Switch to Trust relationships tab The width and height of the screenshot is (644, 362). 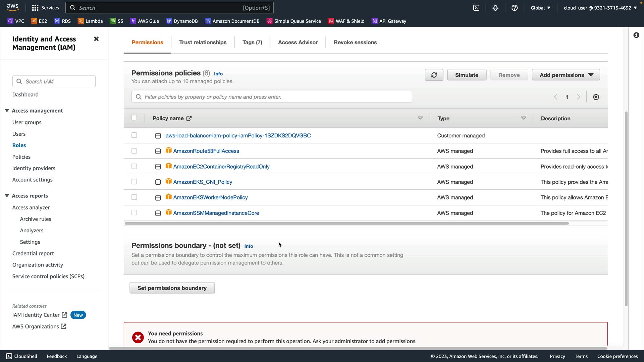203,43
